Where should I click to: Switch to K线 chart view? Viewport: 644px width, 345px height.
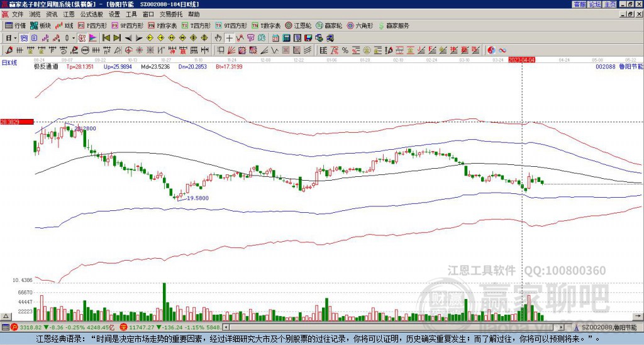64,25
